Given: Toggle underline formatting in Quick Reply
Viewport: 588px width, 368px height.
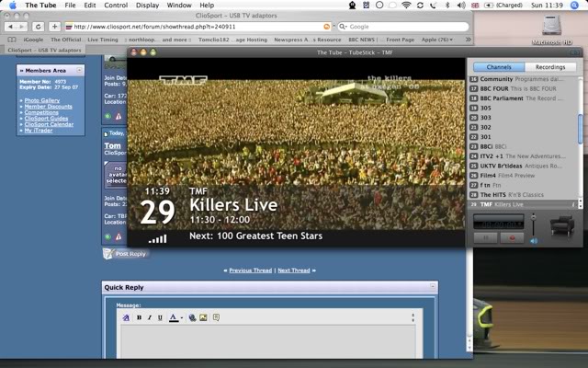Looking at the screenshot, I should [160, 317].
